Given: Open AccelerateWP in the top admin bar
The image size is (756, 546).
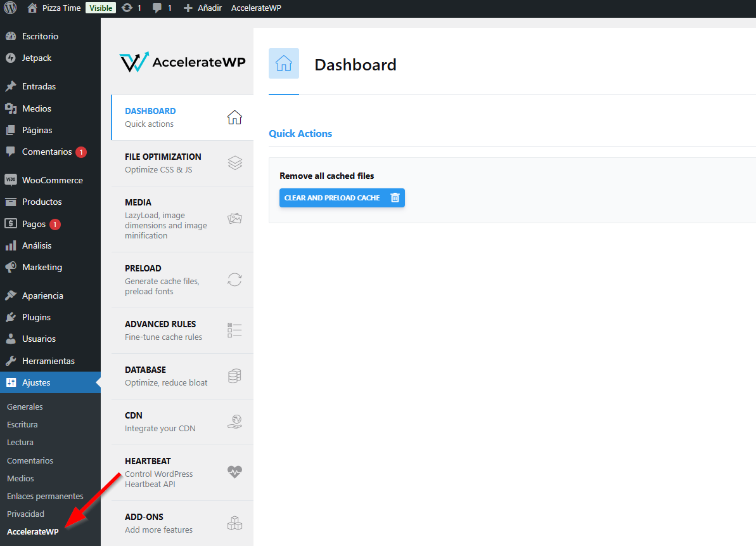Looking at the screenshot, I should click(x=256, y=8).
